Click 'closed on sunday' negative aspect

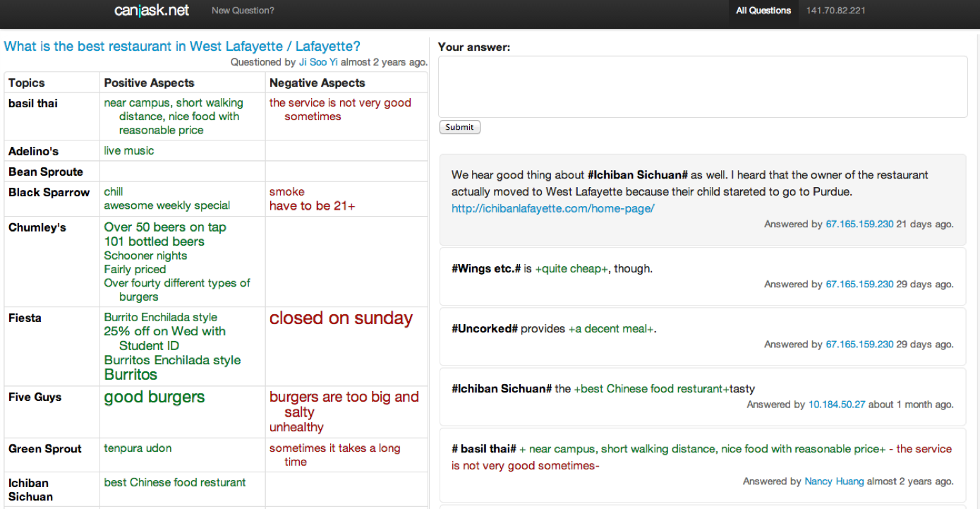click(x=341, y=318)
